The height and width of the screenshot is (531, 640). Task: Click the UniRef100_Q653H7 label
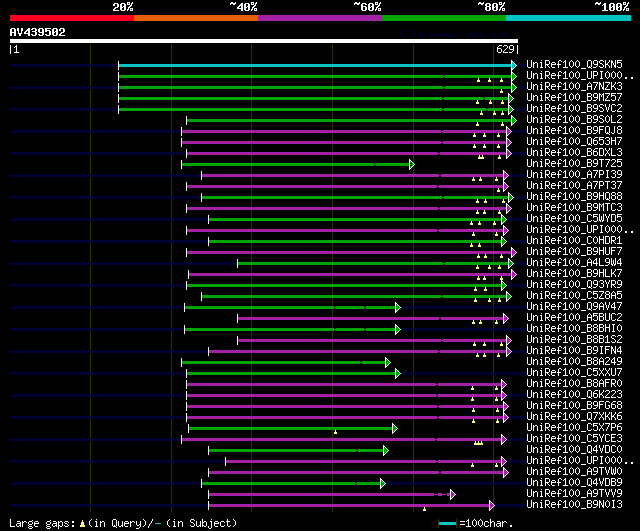click(574, 141)
